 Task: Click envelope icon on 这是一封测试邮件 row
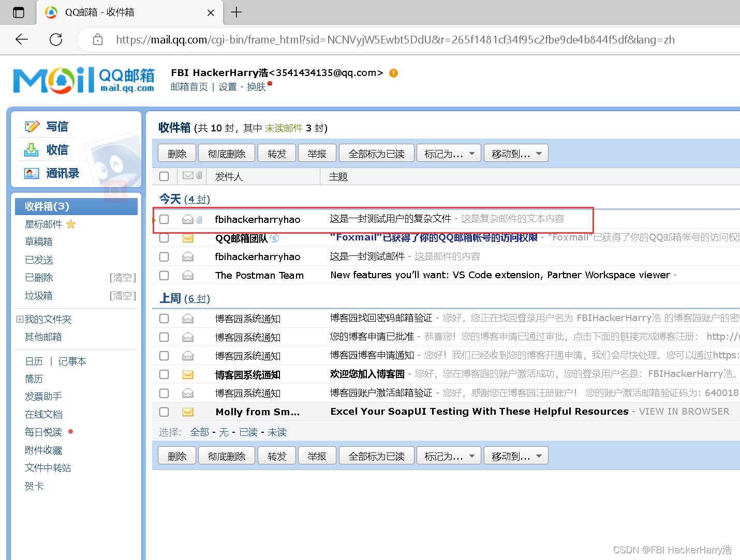point(188,256)
